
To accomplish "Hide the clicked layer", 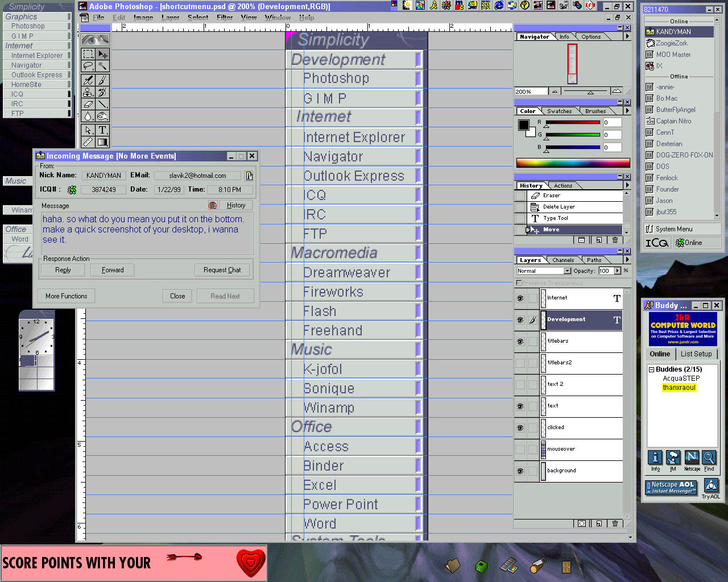I will (520, 428).
